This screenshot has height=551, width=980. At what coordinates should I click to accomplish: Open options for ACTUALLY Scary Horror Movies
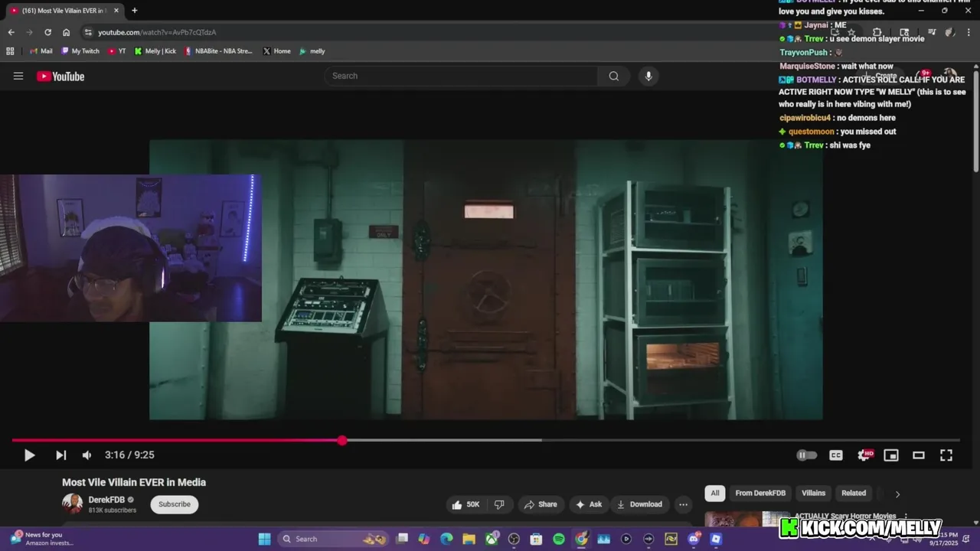(x=906, y=517)
